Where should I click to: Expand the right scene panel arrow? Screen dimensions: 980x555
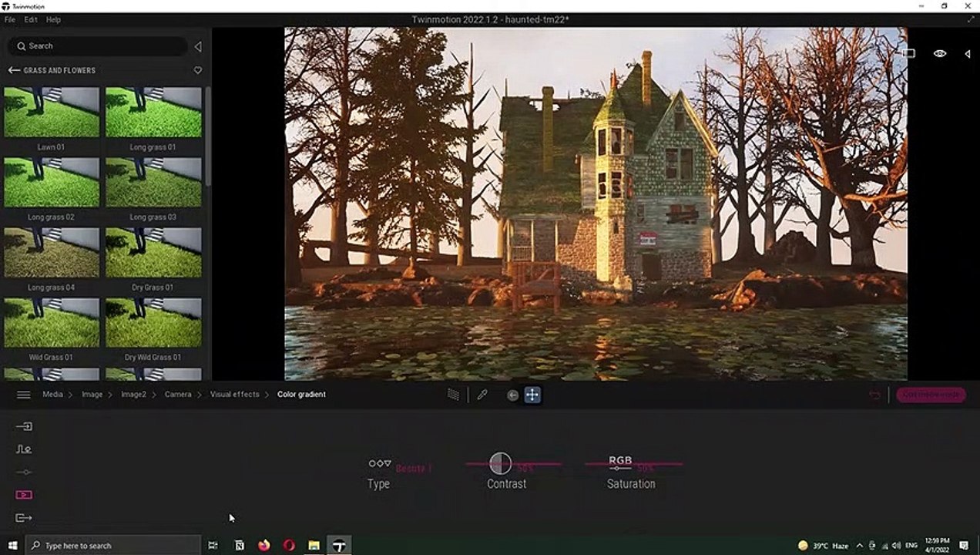968,53
